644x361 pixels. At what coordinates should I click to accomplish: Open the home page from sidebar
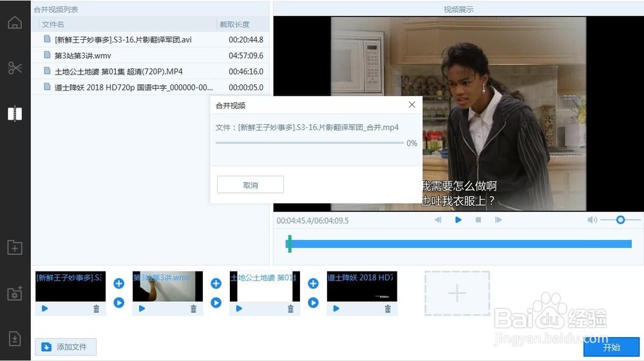[x=15, y=23]
